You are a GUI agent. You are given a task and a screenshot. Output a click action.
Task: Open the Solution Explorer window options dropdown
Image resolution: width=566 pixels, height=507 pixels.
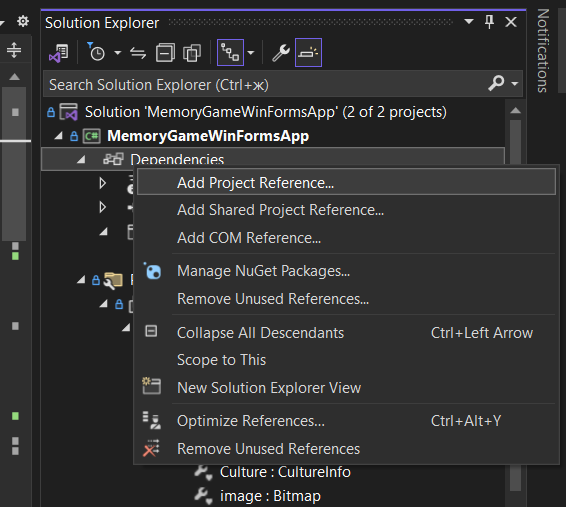(469, 22)
